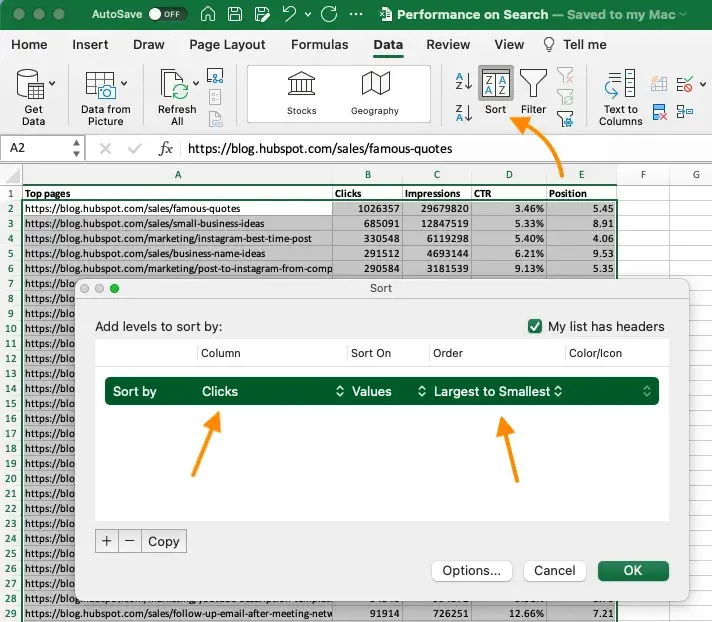712x622 pixels.
Task: Click the Sort A to Z ascending icon
Action: pyautogui.click(x=463, y=81)
